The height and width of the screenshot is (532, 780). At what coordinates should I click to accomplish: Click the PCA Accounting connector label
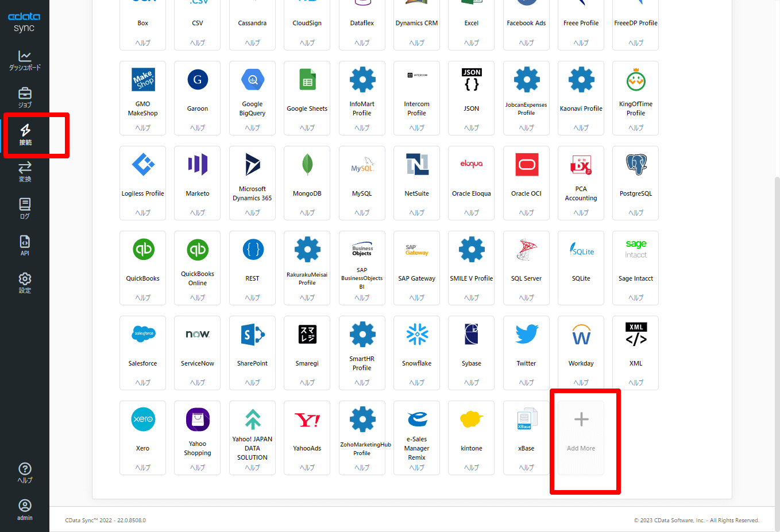(581, 194)
